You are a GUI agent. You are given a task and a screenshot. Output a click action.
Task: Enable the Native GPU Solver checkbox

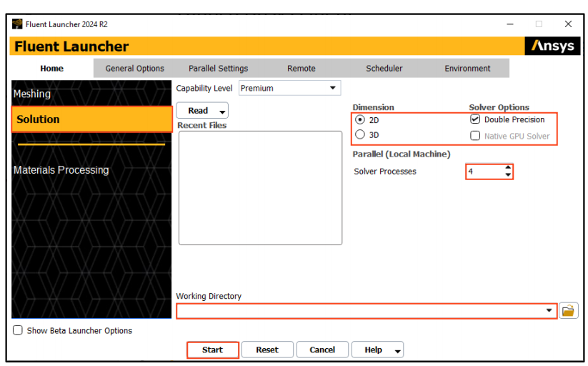475,136
